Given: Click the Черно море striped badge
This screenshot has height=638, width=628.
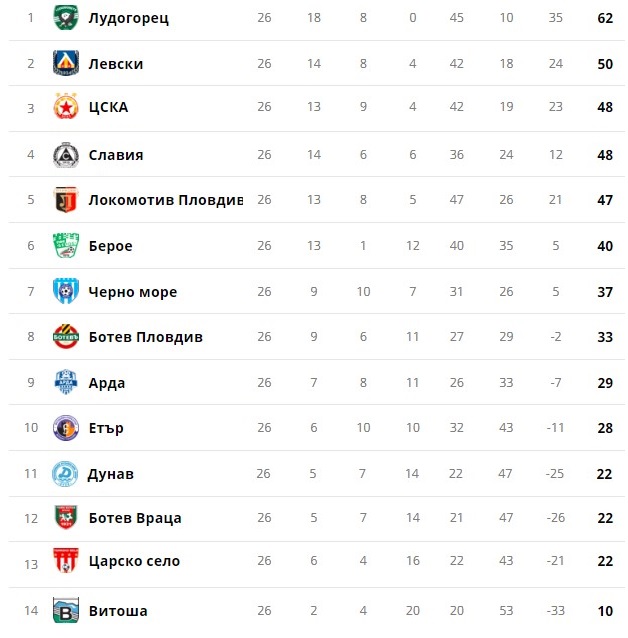Looking at the screenshot, I should [66, 291].
